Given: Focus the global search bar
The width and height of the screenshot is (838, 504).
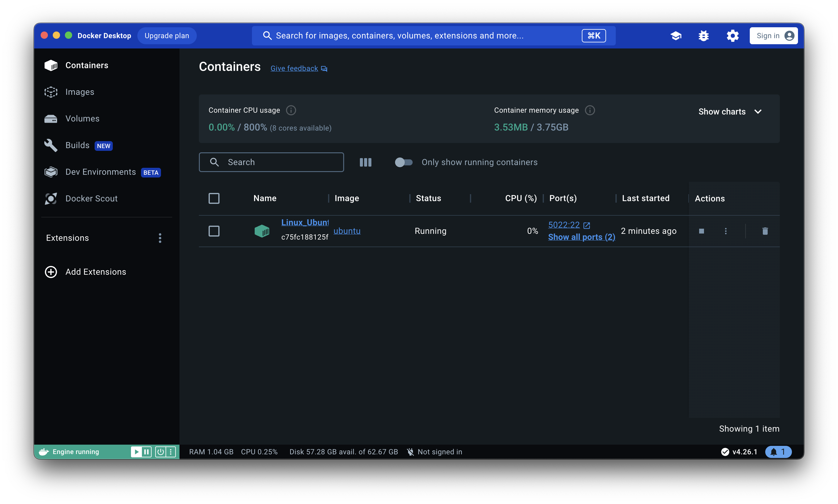Looking at the screenshot, I should pyautogui.click(x=433, y=36).
